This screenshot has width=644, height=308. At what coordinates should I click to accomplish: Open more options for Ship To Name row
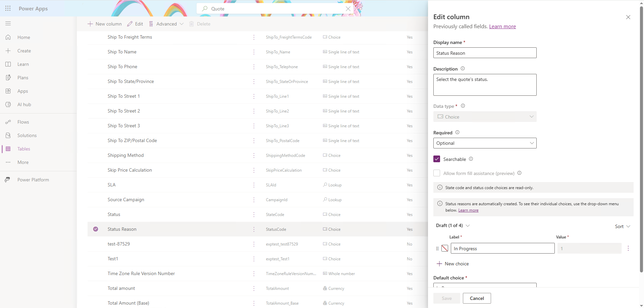254,52
